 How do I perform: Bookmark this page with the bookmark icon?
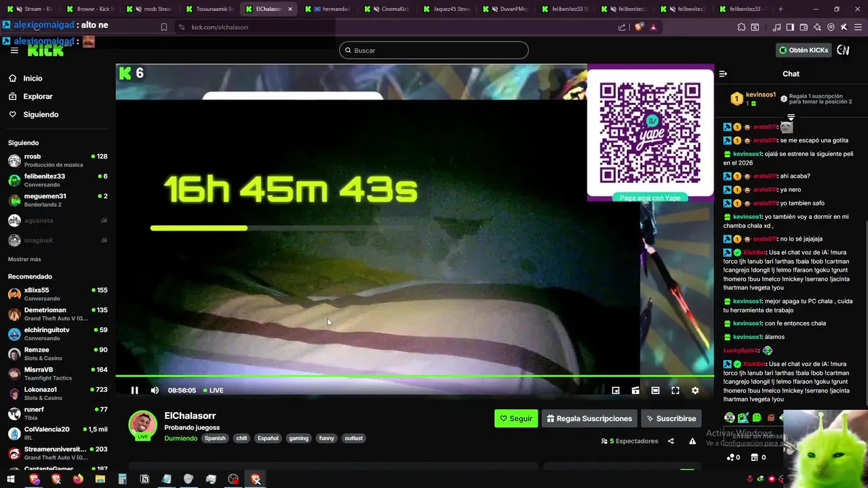coord(164,27)
